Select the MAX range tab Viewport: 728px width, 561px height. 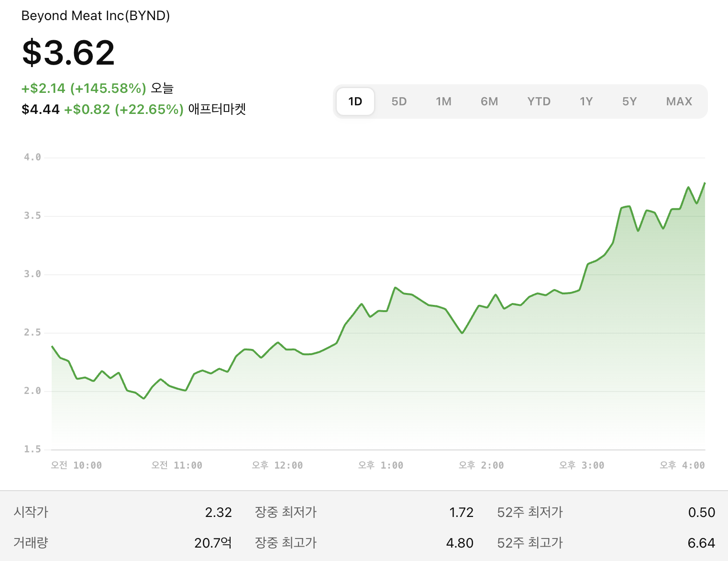(x=679, y=101)
